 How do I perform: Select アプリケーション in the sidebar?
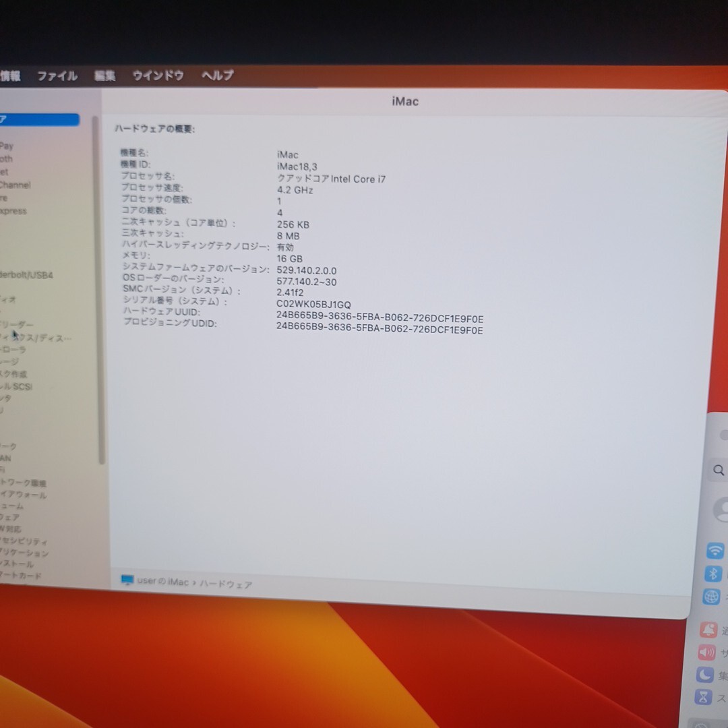click(x=24, y=553)
